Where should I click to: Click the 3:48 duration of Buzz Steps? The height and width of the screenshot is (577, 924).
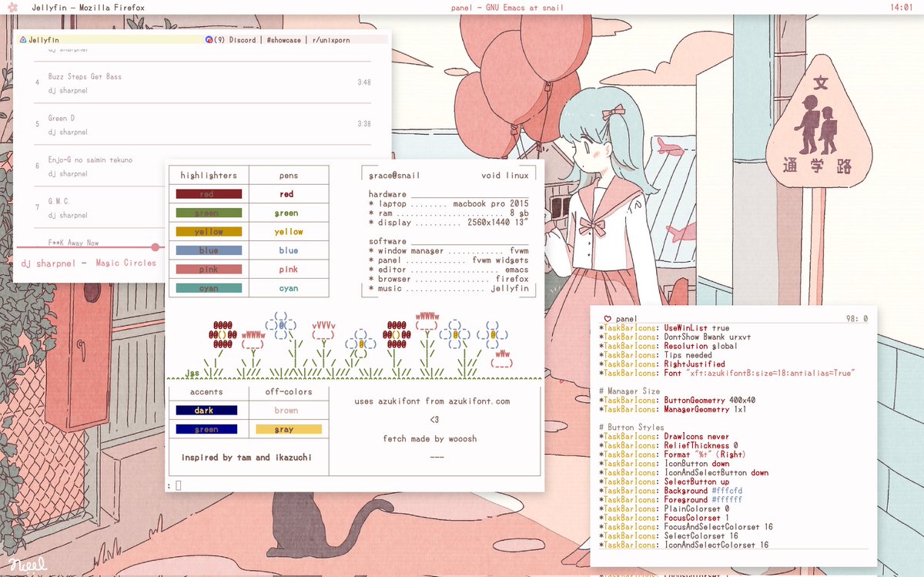pos(364,82)
